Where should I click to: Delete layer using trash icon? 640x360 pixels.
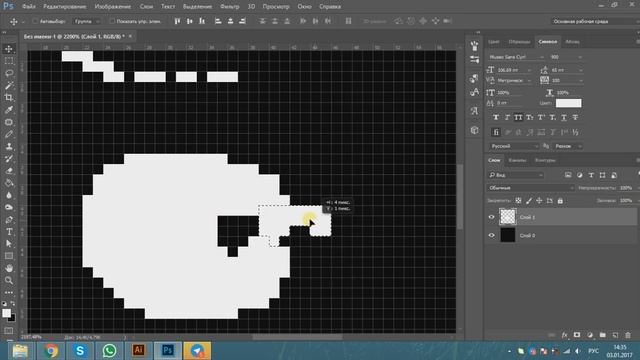pos(628,335)
